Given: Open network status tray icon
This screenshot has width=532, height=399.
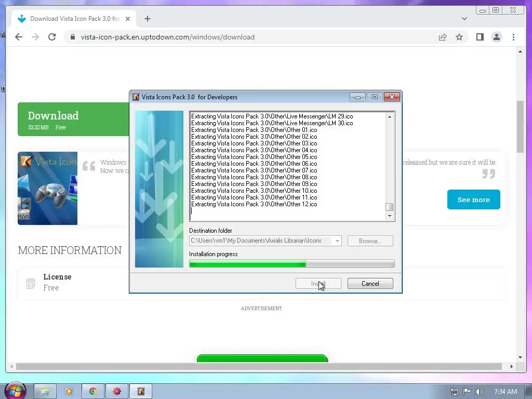Looking at the screenshot, I should (x=454, y=392).
